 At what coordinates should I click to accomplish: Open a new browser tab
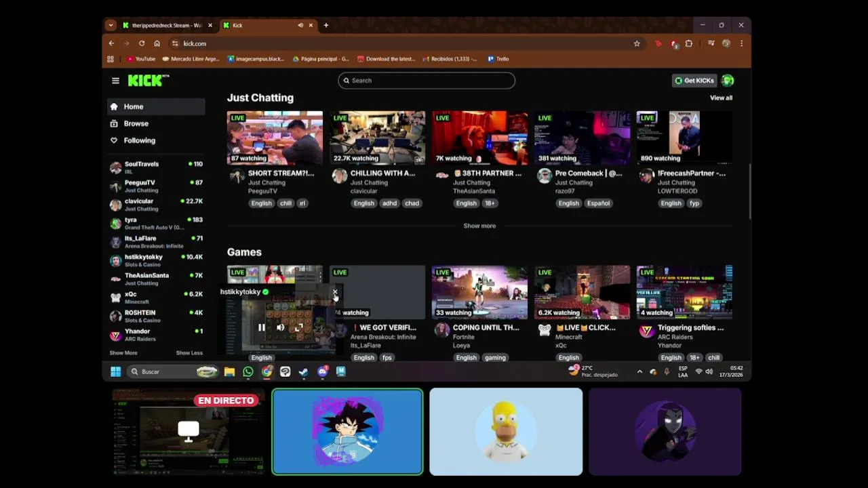pyautogui.click(x=325, y=26)
